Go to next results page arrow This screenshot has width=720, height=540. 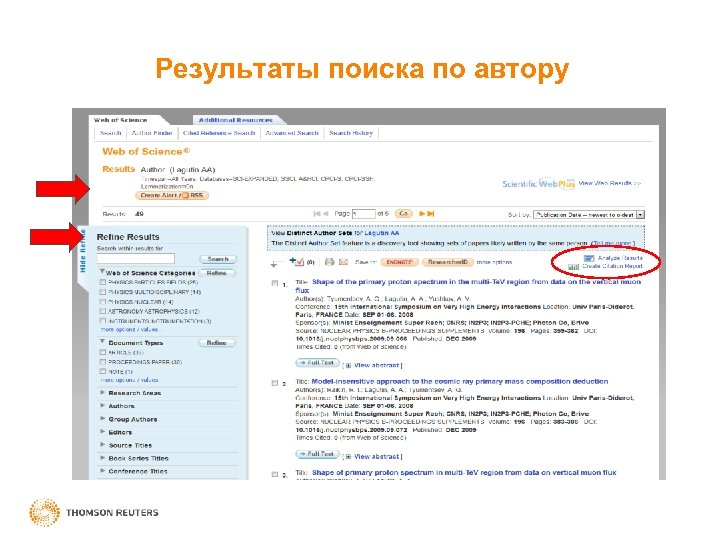coord(422,214)
